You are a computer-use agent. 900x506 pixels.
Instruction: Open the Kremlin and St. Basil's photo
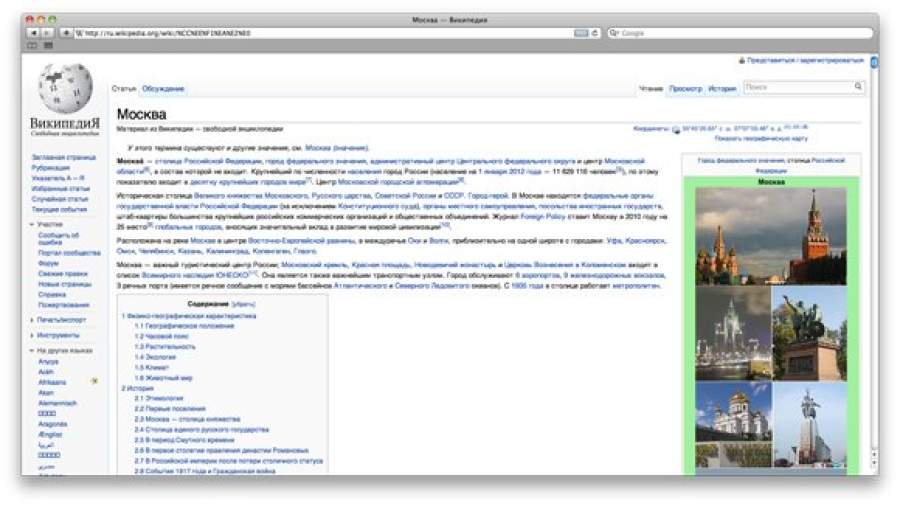pos(771,236)
